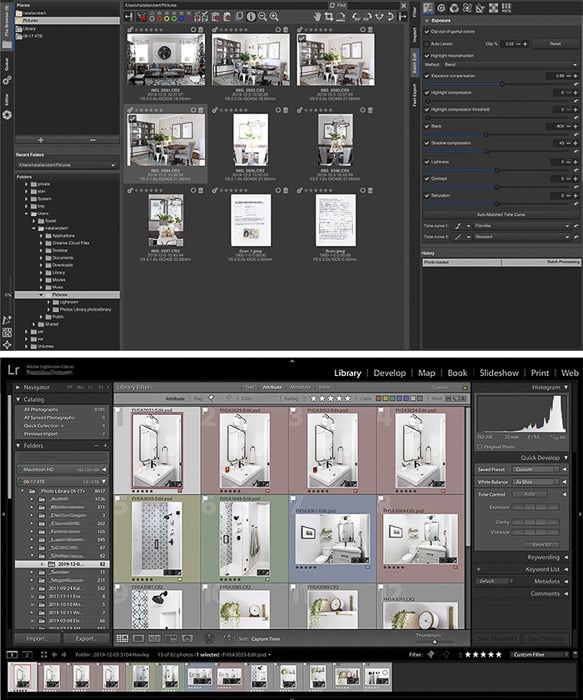The height and width of the screenshot is (700, 583).
Task: Click the filmstrip grid shortcut icon
Action: pos(44,654)
